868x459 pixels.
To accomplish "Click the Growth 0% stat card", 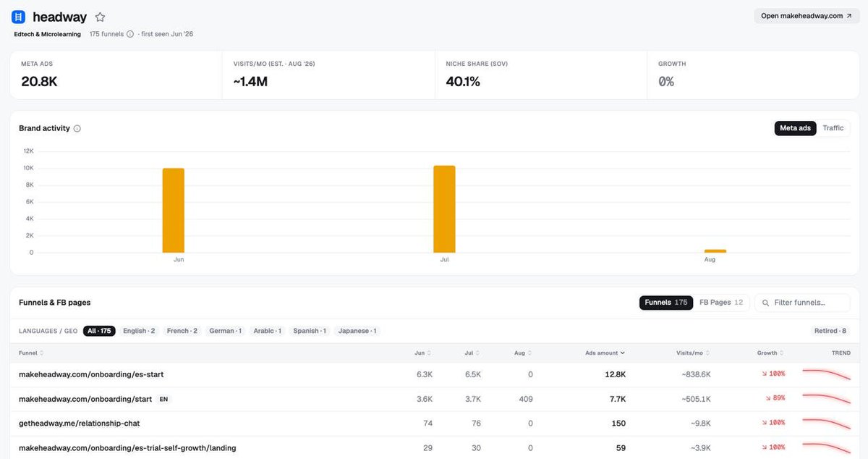I will (x=753, y=75).
